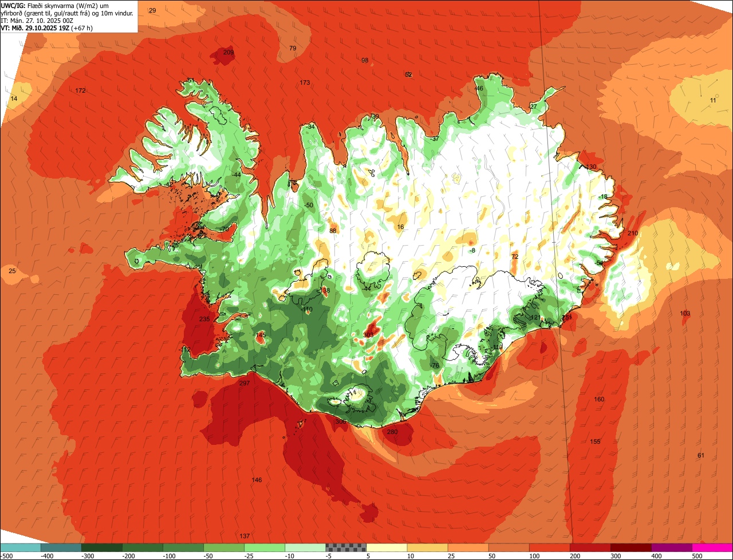Click the legend label 400
733x560 pixels.
(x=656, y=555)
